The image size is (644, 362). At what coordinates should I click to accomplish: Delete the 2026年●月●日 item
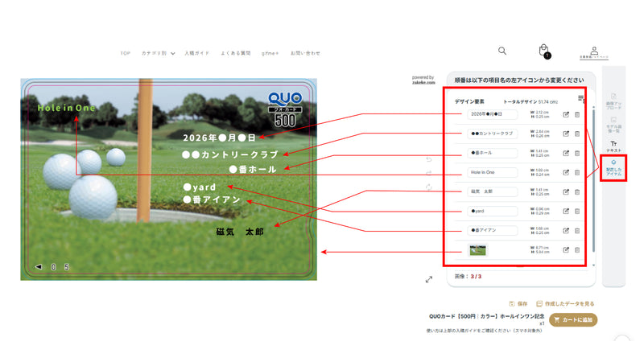tap(577, 114)
